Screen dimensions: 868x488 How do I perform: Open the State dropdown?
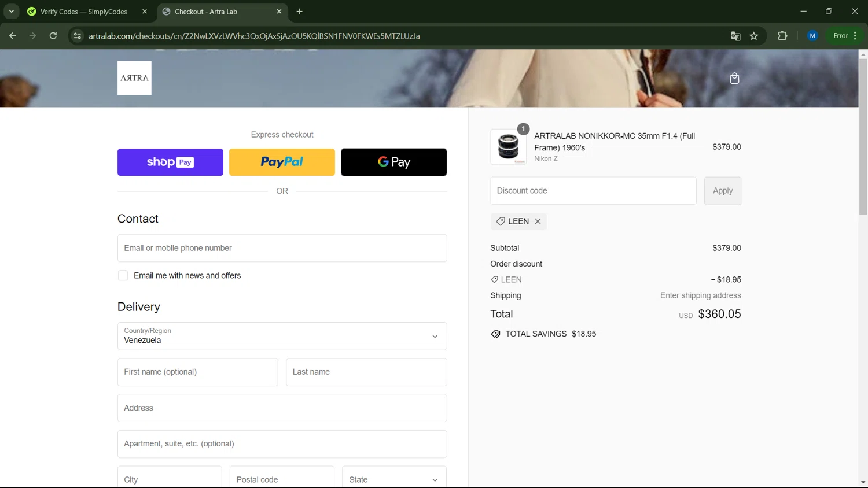pos(394,477)
